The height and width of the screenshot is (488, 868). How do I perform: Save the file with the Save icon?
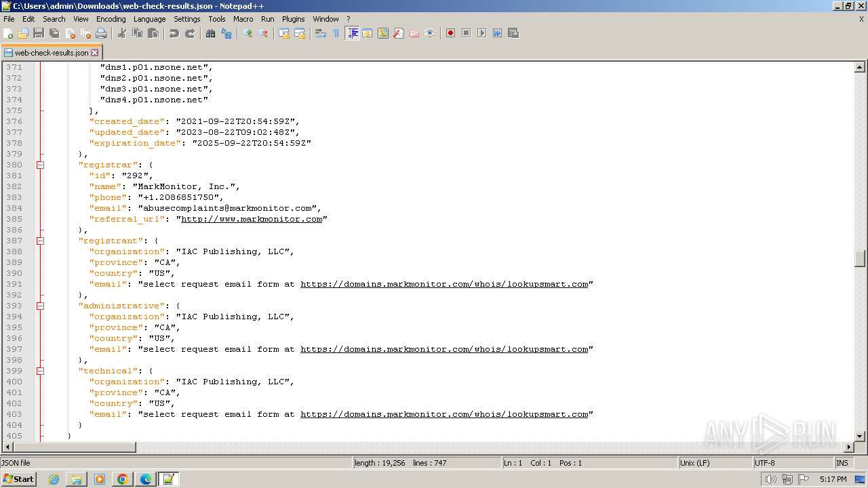pos(39,33)
